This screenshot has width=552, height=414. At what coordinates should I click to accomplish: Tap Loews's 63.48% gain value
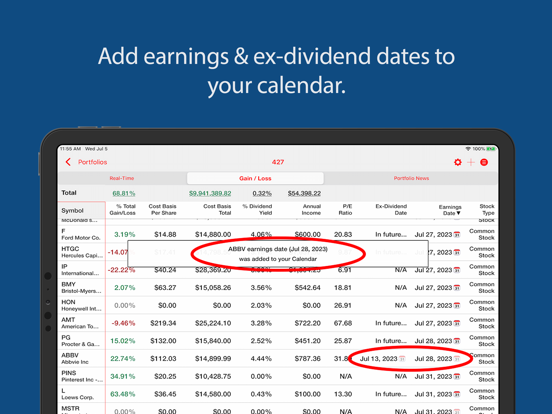pyautogui.click(x=123, y=394)
